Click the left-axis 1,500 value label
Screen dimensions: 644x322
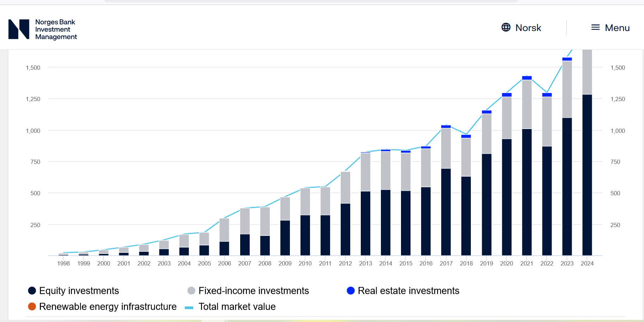(x=33, y=67)
